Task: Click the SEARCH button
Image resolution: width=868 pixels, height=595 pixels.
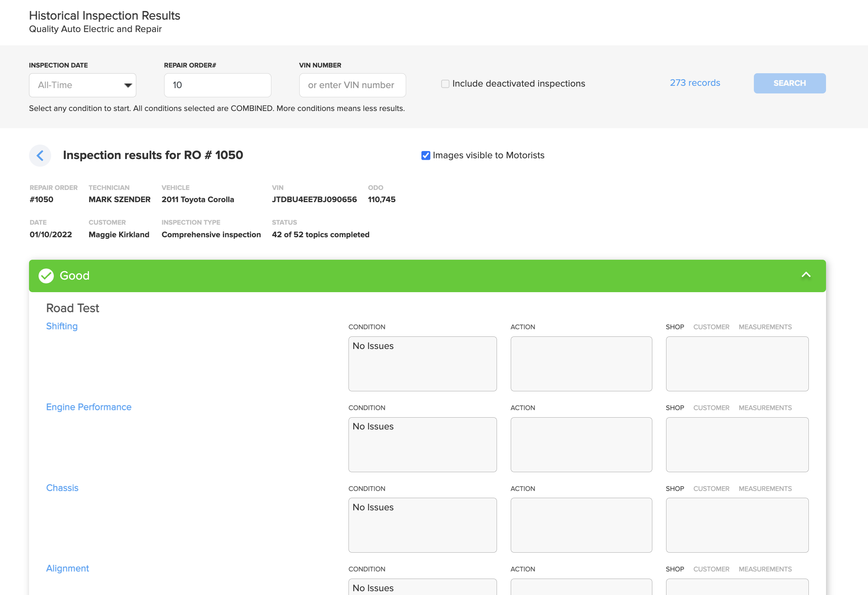Action: point(789,83)
